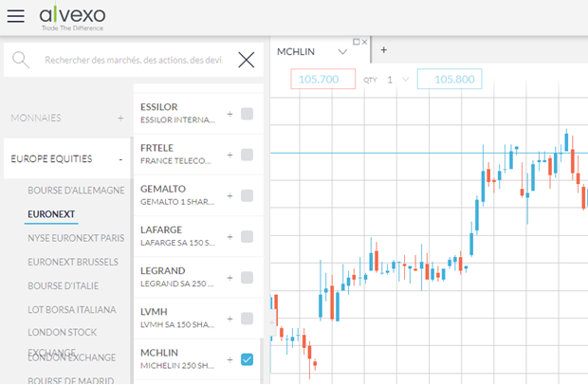Click the side panel collapse handle

272,322
